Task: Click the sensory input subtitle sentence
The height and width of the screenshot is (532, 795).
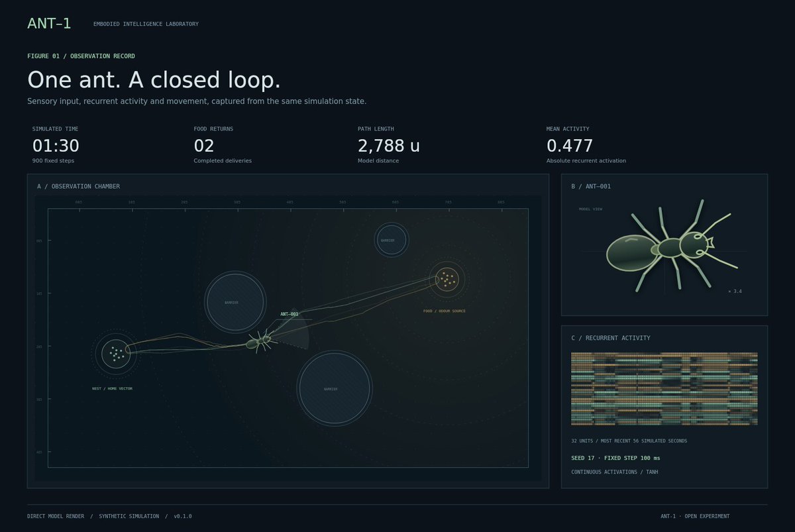Action: [197, 101]
